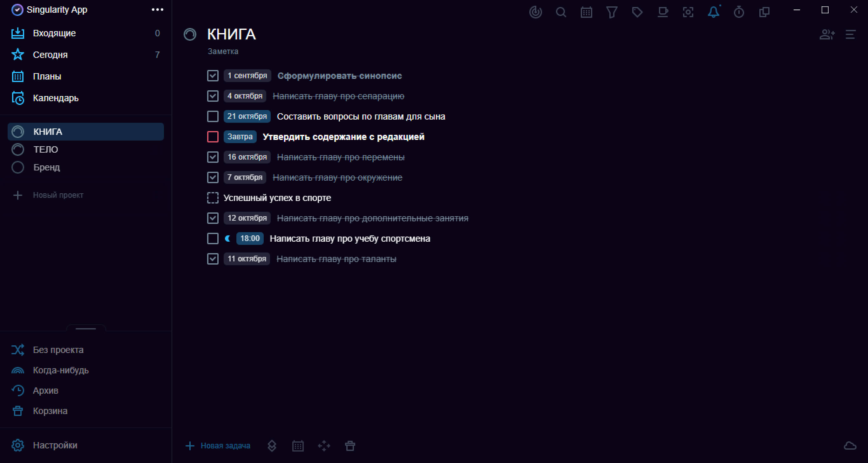
Task: Open the 18:00 time tag
Action: point(250,238)
